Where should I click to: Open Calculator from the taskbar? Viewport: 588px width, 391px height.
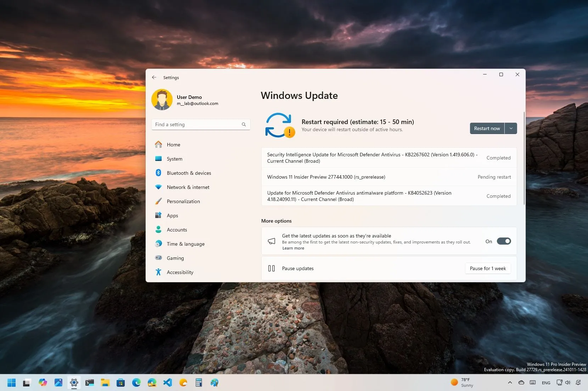[x=199, y=382]
